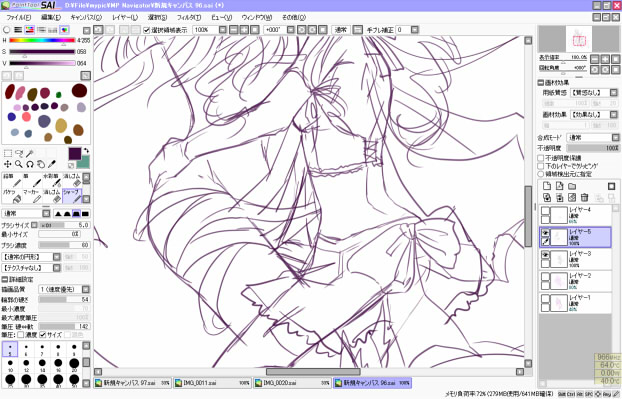Toggle the scratchpad color mixer panel
The height and width of the screenshot is (399, 622).
pos(64,30)
